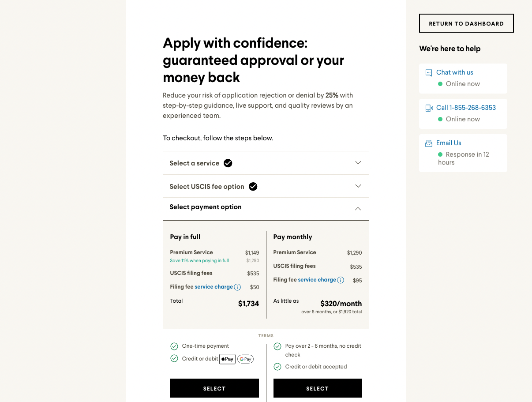Select the Pay monthly option button
The height and width of the screenshot is (402, 532).
coord(318,388)
